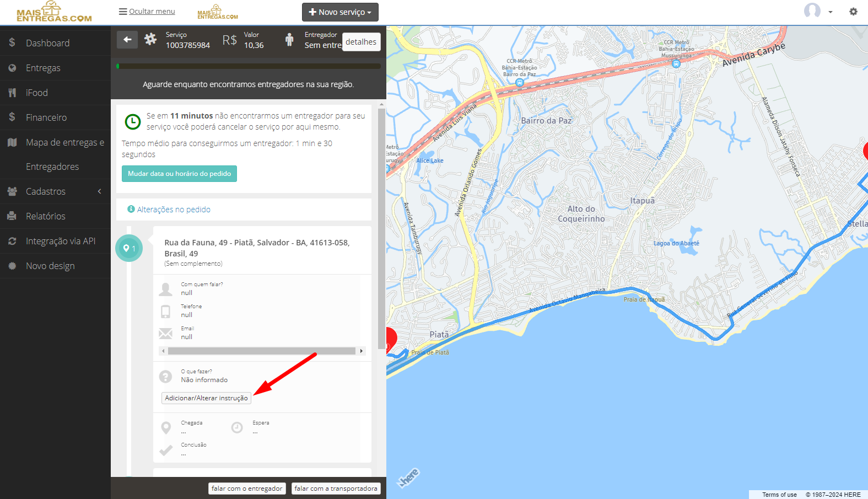Image resolution: width=868 pixels, height=499 pixels.
Task: Open Alterações no pedido link
Action: 174,210
